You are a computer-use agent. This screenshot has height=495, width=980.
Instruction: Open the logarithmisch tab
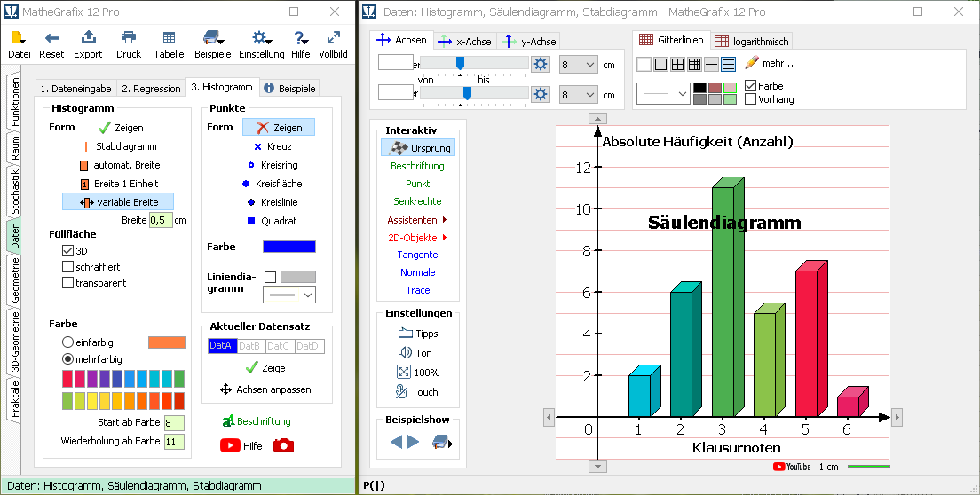(x=751, y=42)
